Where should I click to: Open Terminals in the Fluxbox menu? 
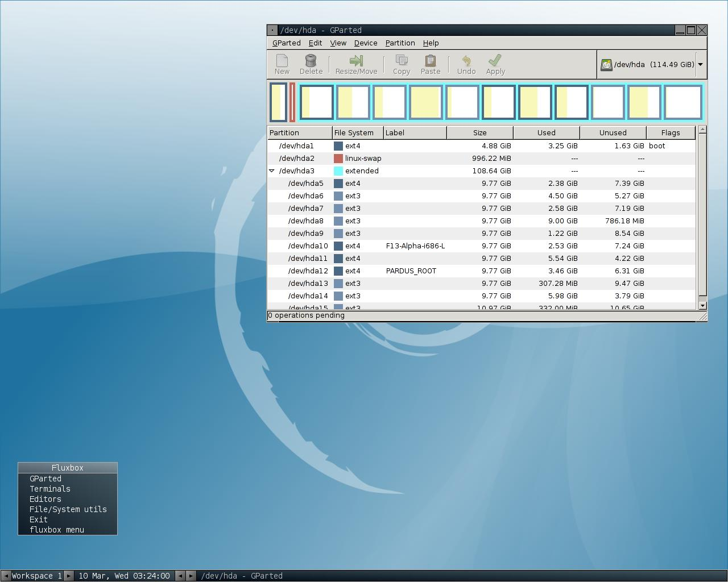(x=68, y=489)
